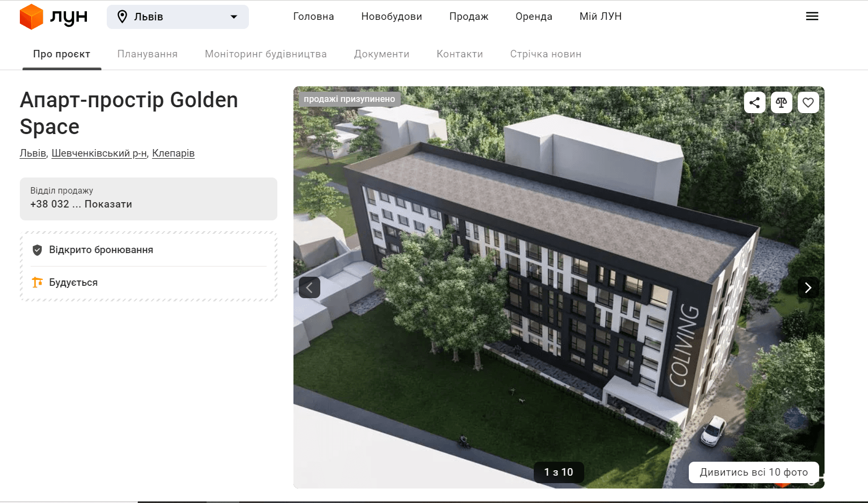Image resolution: width=868 pixels, height=503 pixels.
Task: Click the share icon on photo
Action: pyautogui.click(x=754, y=102)
